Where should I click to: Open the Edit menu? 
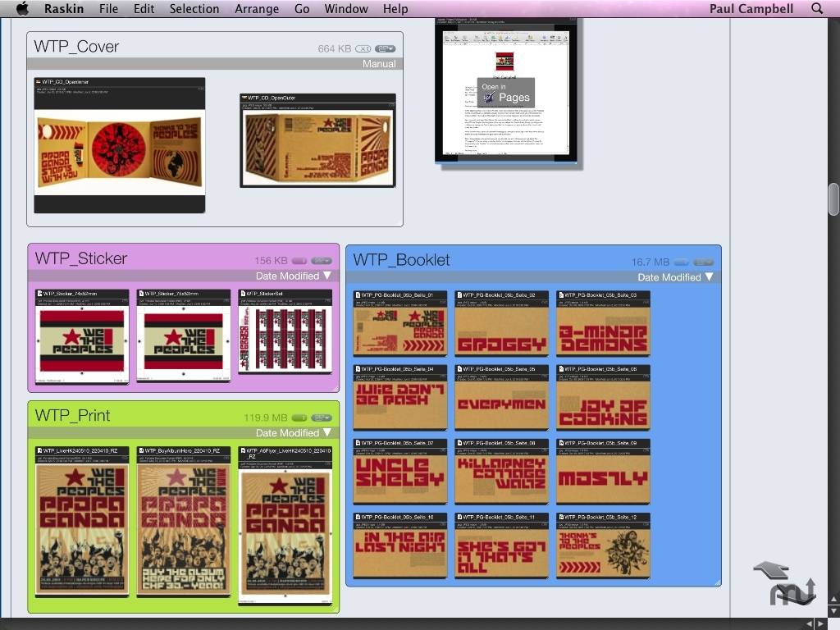click(x=144, y=8)
